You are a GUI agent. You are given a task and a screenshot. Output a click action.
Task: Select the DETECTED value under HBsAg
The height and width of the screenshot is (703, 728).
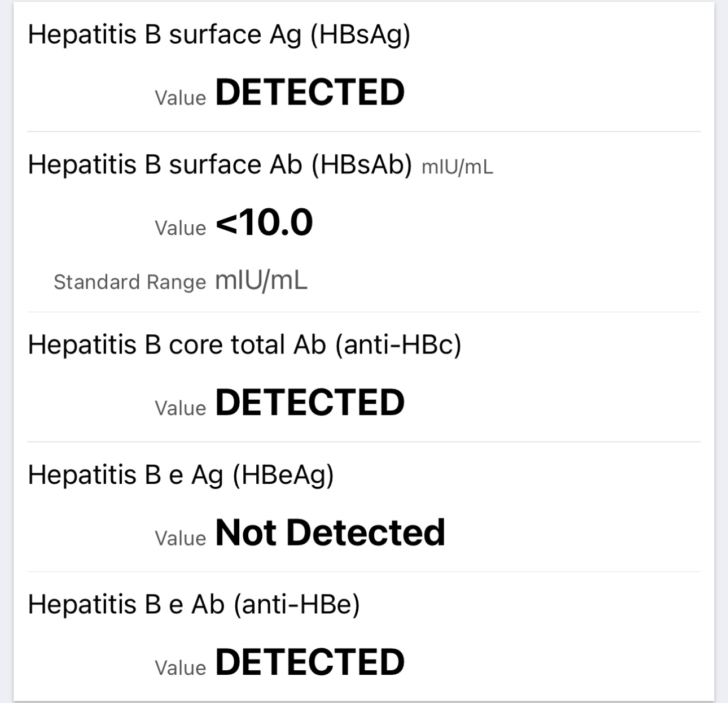point(310,92)
